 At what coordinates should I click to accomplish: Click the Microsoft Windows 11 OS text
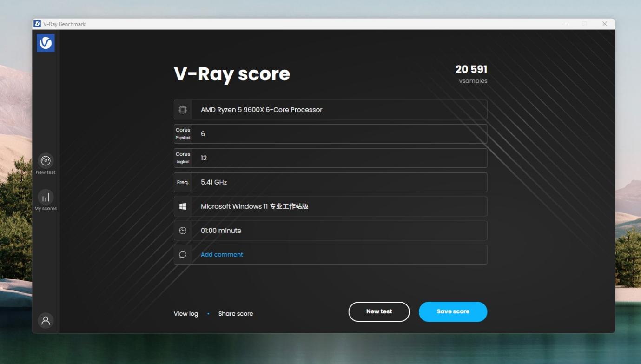point(254,206)
